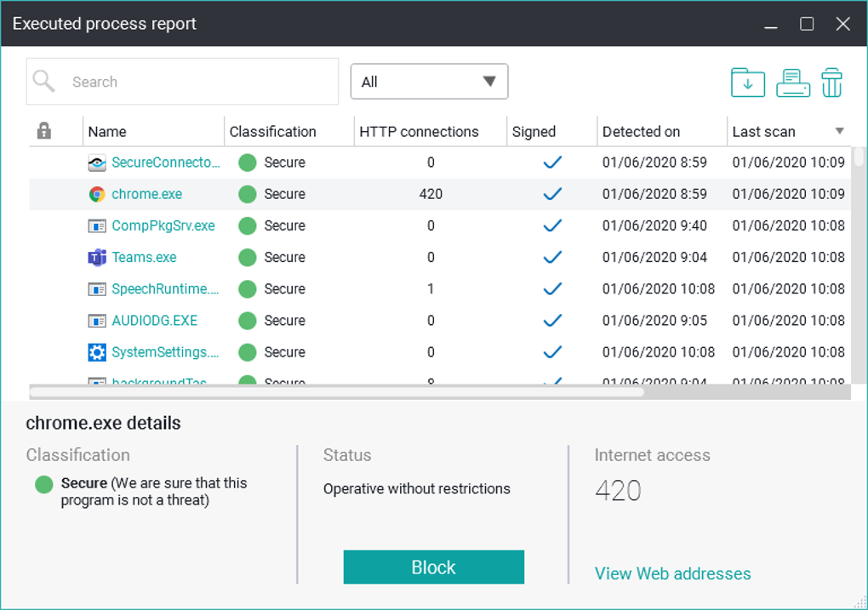
Task: Click the export report folder icon
Action: click(747, 83)
